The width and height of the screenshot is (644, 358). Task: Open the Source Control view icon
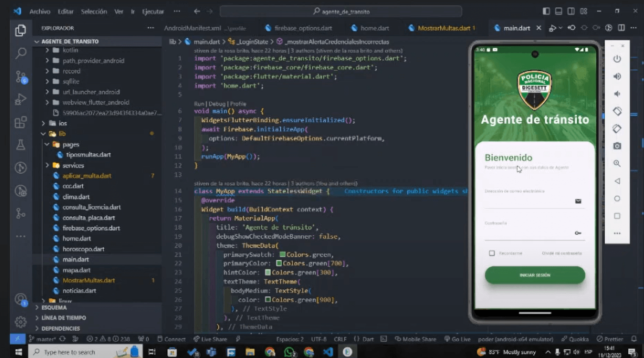pyautogui.click(x=21, y=76)
